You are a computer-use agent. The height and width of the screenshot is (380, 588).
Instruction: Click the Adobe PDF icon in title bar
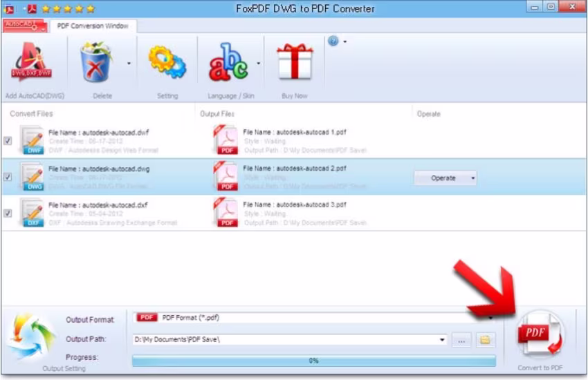[32, 8]
